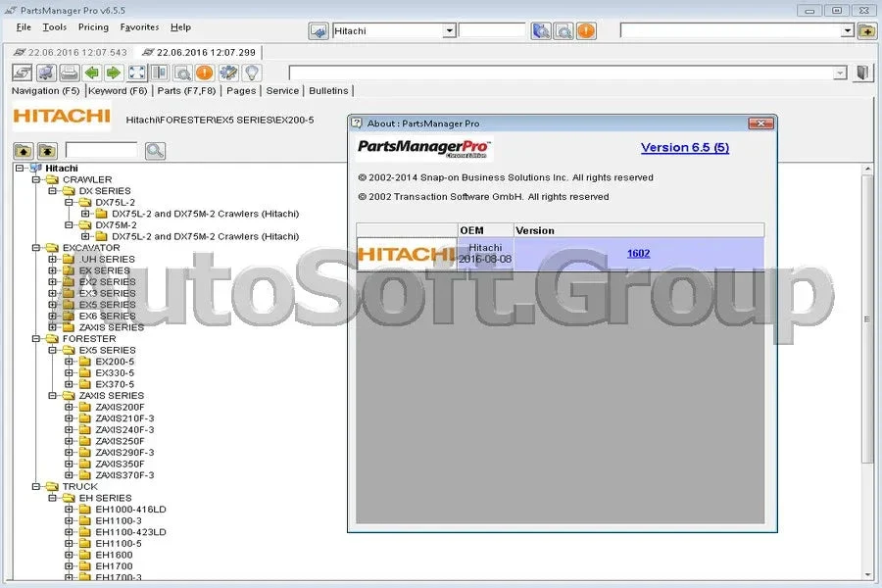Expand the ZAXIS210F-3 node

pos(69,418)
